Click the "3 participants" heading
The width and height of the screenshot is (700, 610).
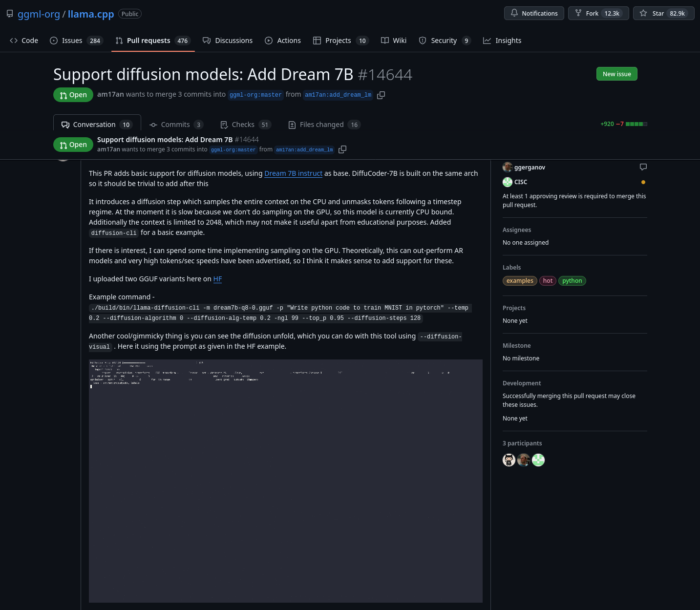[522, 443]
